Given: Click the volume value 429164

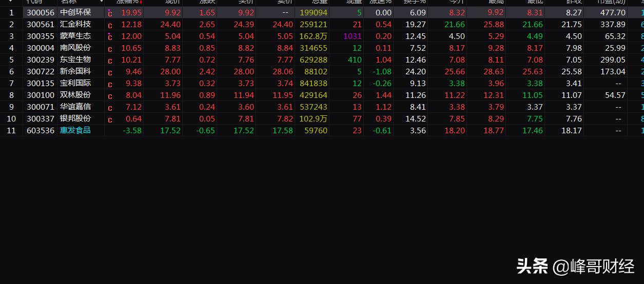Looking at the screenshot, I should coord(314,95).
